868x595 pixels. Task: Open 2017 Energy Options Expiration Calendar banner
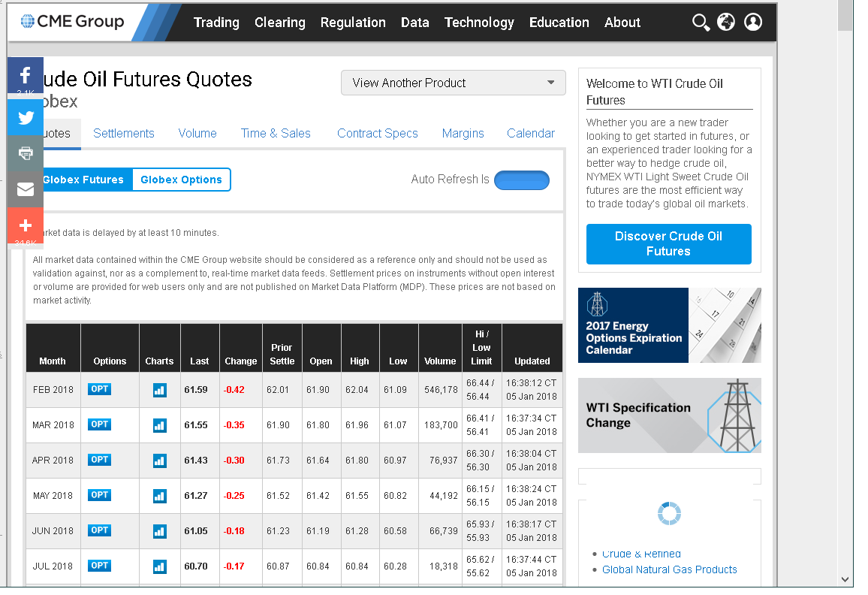tap(669, 325)
